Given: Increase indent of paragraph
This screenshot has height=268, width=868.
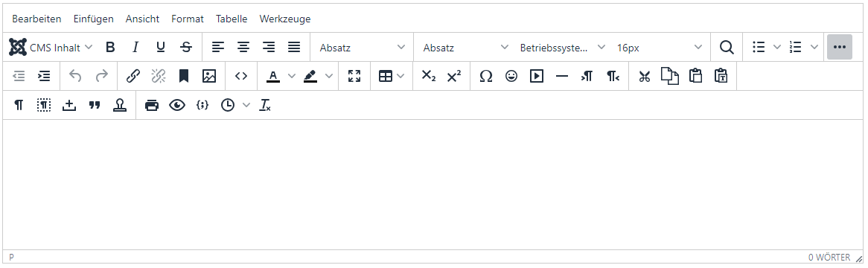Looking at the screenshot, I should click(44, 77).
